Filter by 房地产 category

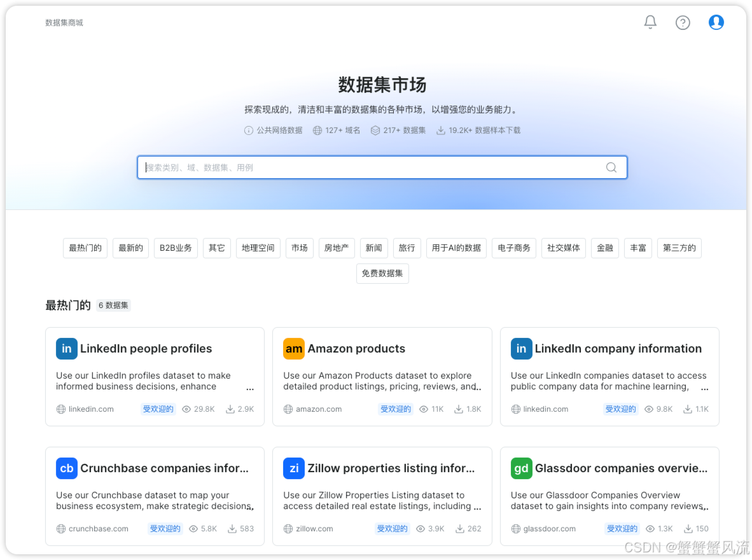coord(337,248)
